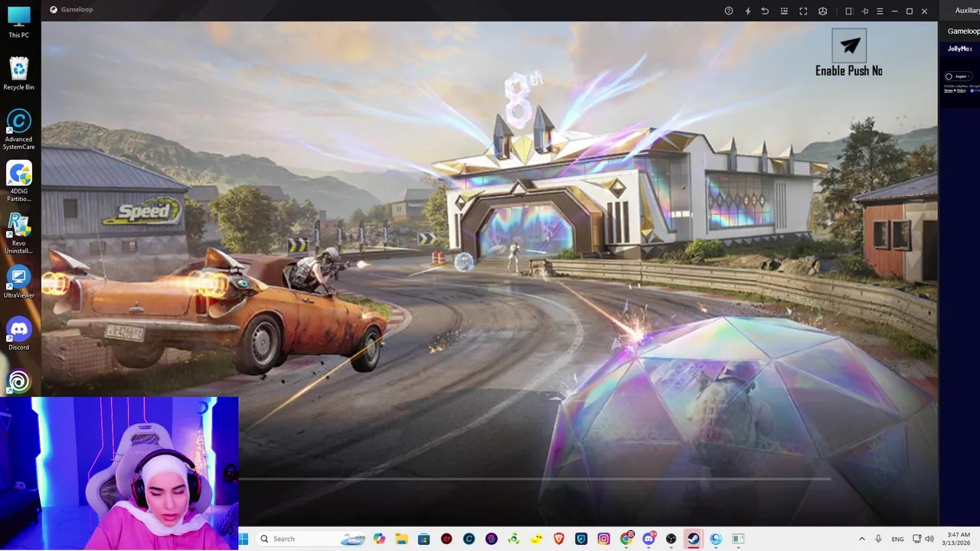Click the webcam overlay video thumbnail
The image size is (980, 551).
click(119, 473)
